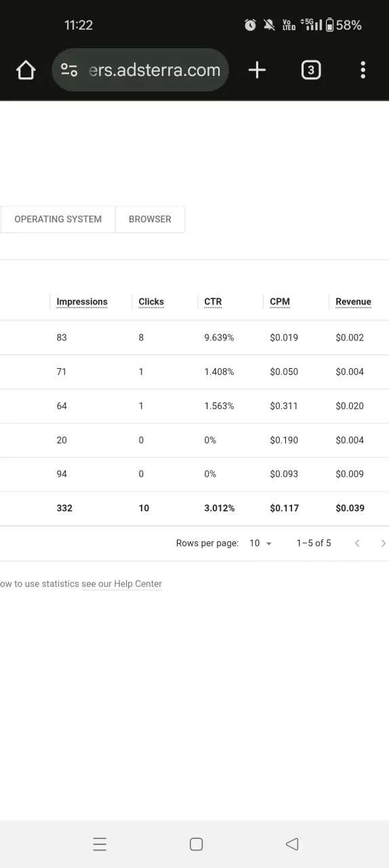Switch to the BROWSER tab
Viewport: 389px width, 868px height.
pyautogui.click(x=150, y=219)
